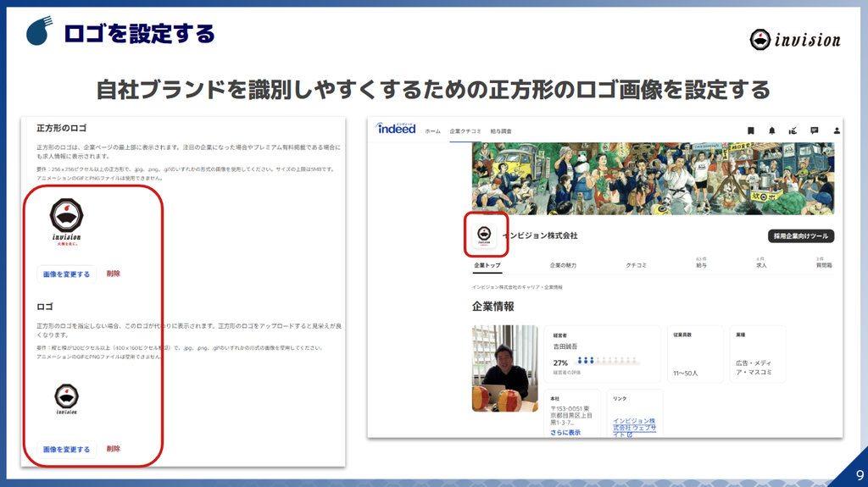Switch to クチコミ tab
The height and width of the screenshot is (487, 868).
[x=636, y=265]
